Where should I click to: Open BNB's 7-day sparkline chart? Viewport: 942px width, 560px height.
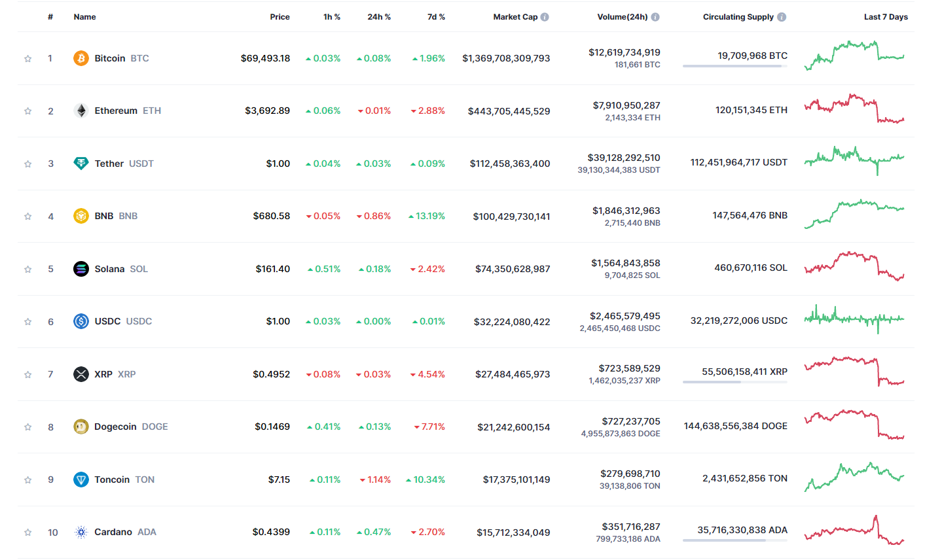[x=854, y=214]
